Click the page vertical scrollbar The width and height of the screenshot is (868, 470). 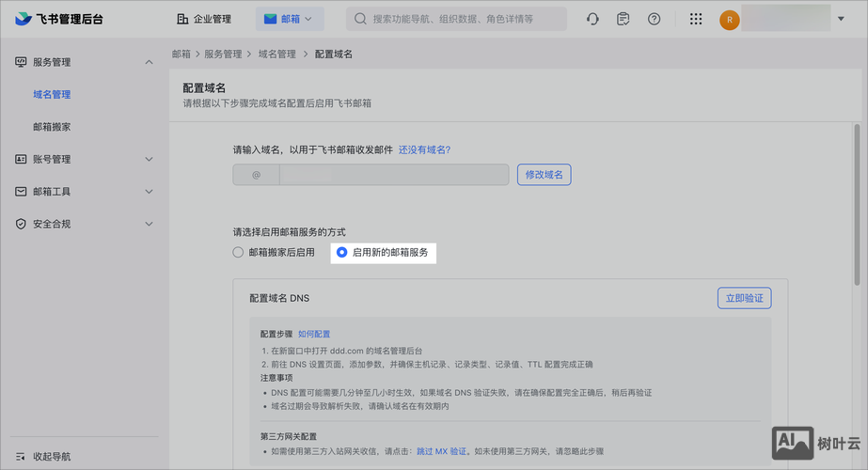tap(857, 205)
